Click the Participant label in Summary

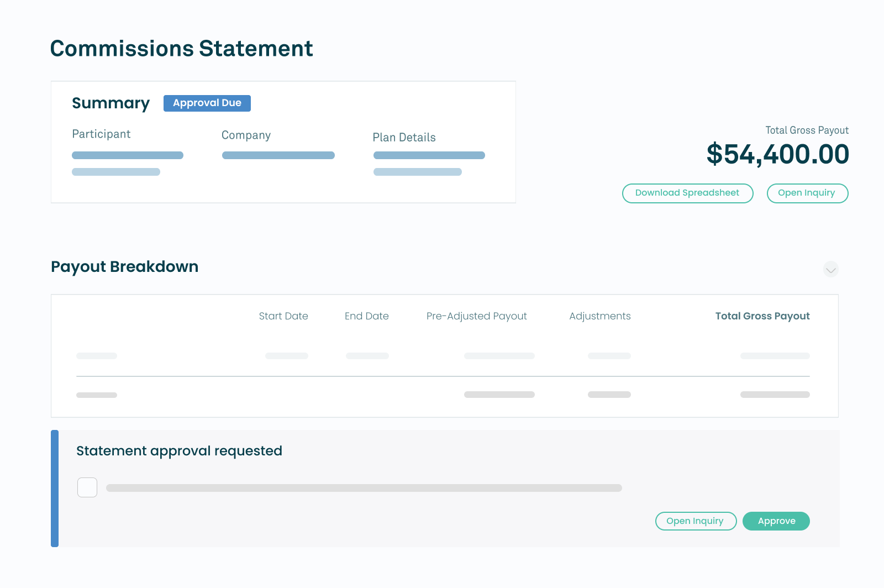coord(101,134)
